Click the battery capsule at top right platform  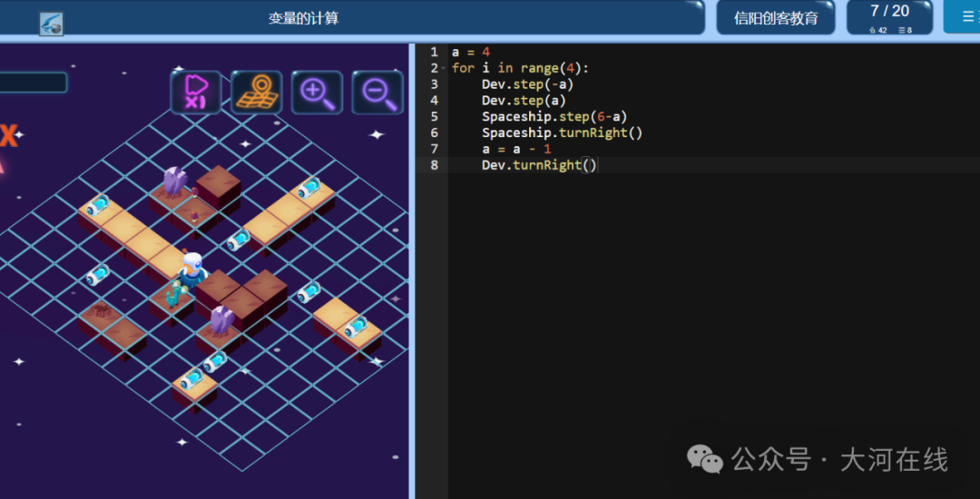309,188
